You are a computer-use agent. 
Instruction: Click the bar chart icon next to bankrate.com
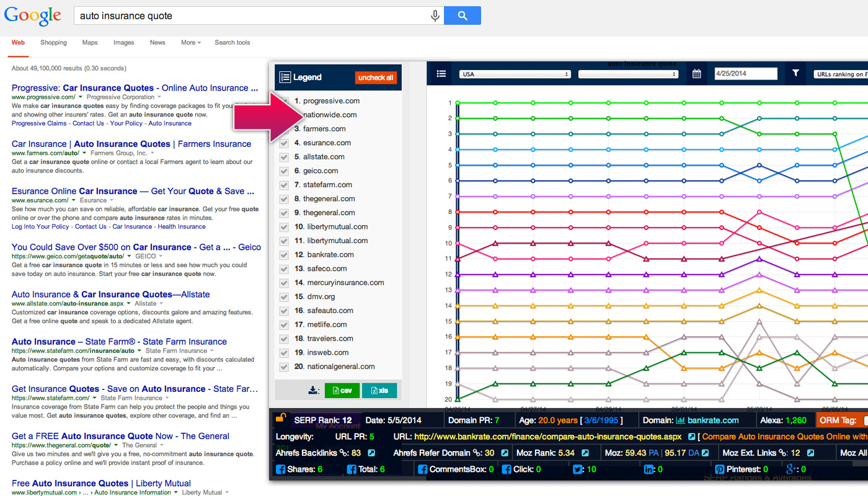[681, 420]
